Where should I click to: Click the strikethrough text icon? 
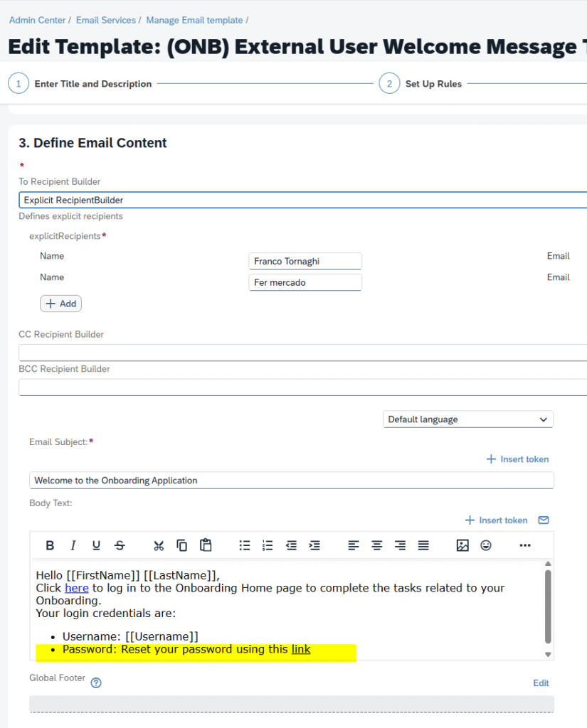(120, 545)
